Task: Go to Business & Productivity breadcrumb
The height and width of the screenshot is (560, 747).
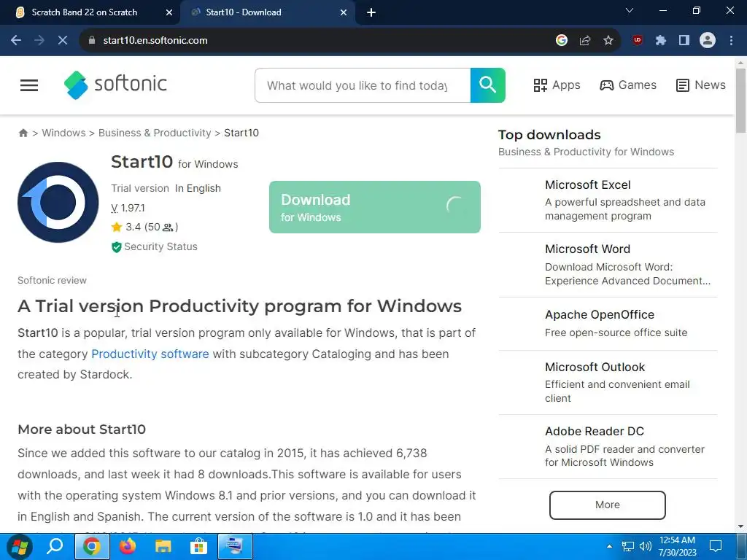Action: coord(155,133)
